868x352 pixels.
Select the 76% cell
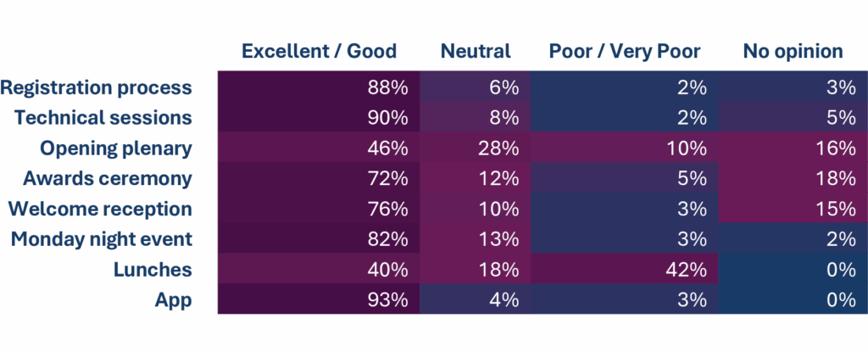pos(319,209)
